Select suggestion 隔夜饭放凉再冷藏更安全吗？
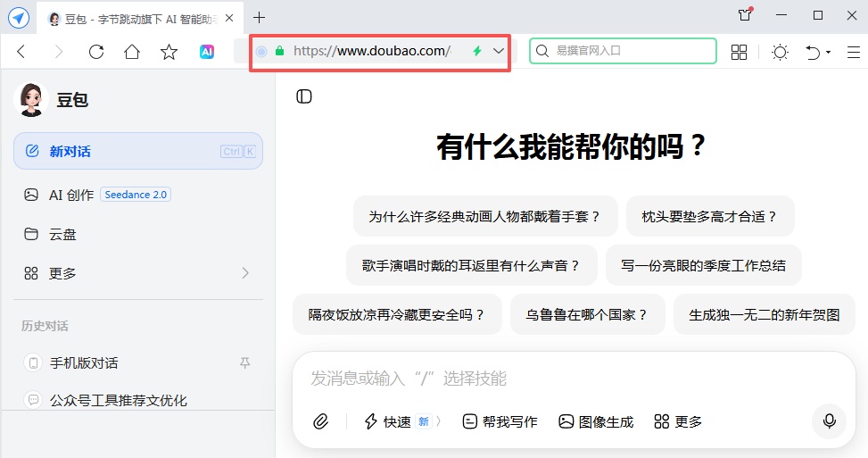The image size is (868, 458). (397, 314)
